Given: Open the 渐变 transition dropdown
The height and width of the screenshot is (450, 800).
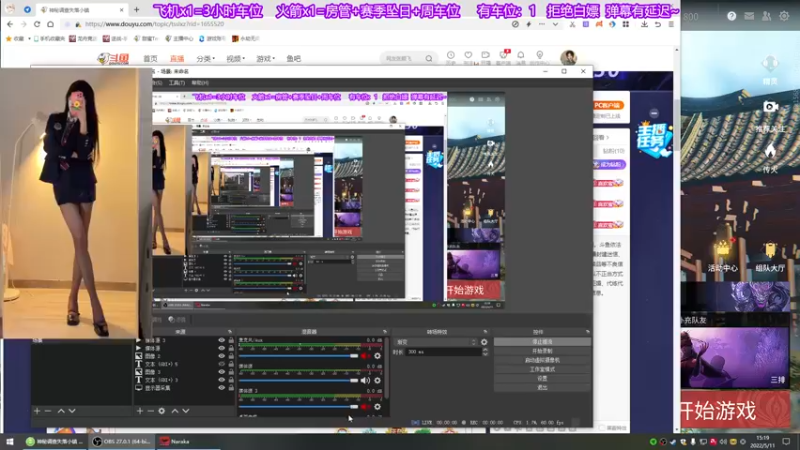Looking at the screenshot, I should pos(436,342).
